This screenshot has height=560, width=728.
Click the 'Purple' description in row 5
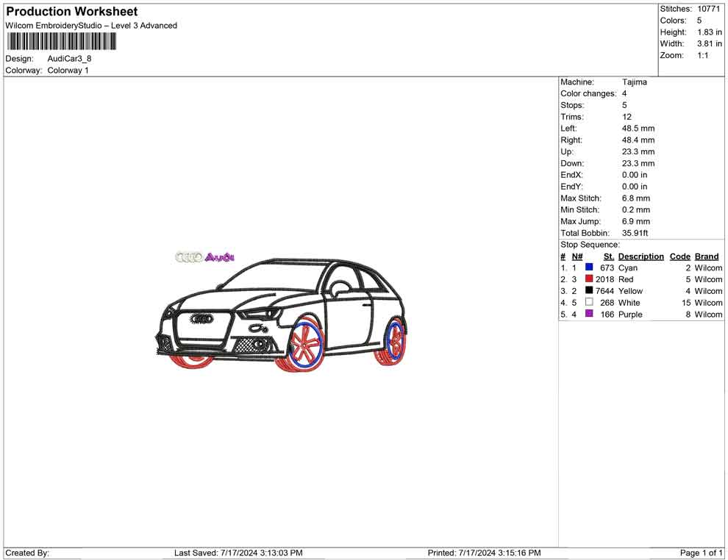click(x=630, y=315)
